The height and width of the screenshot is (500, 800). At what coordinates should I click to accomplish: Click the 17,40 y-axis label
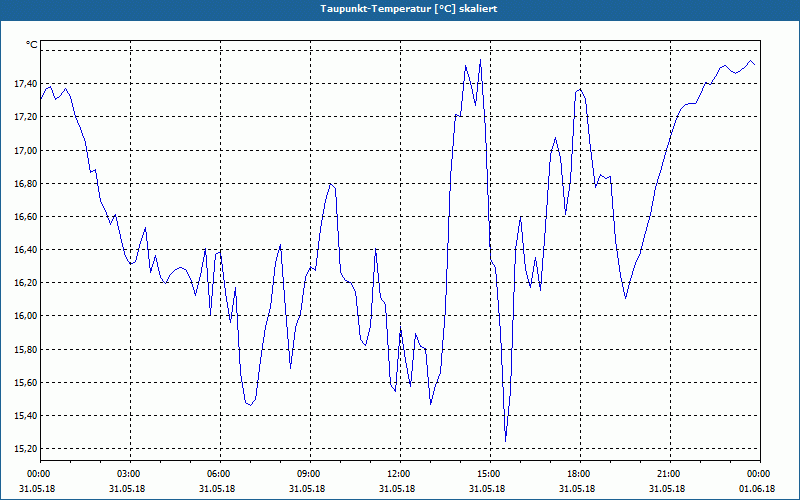[x=26, y=84]
